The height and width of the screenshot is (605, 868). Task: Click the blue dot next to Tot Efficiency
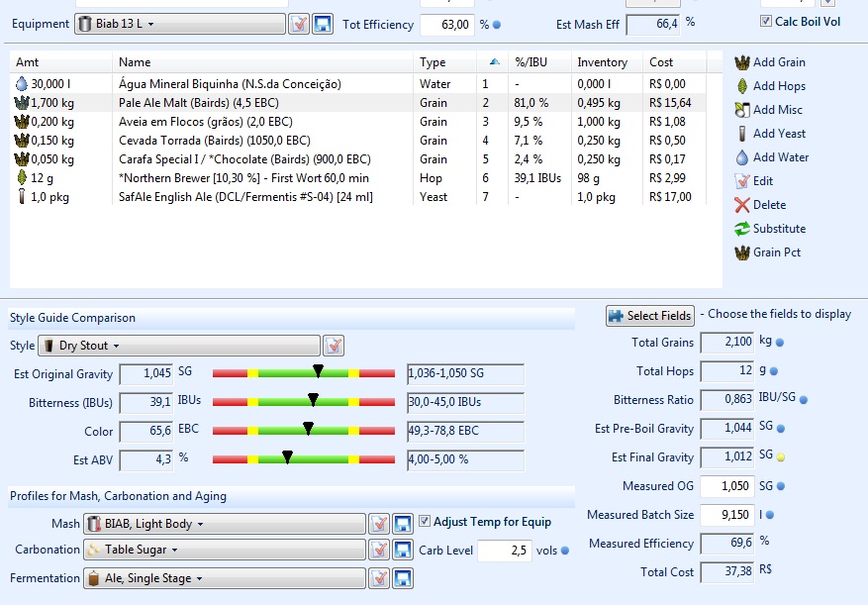[497, 25]
